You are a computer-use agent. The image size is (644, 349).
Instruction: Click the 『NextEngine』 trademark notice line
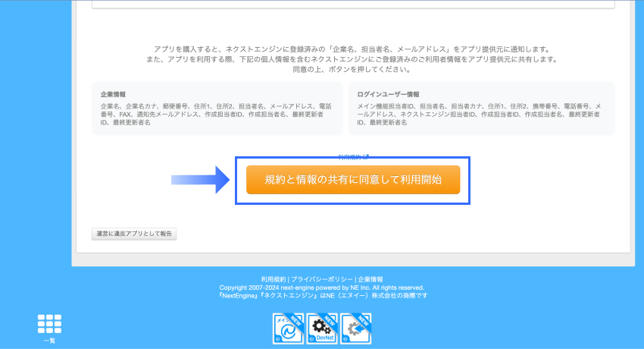tap(323, 295)
